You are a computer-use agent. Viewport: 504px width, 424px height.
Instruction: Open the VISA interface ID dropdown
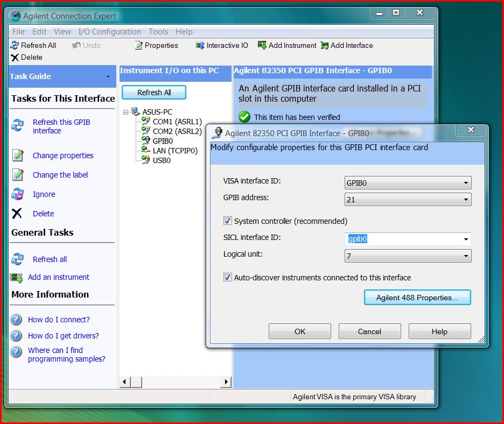pyautogui.click(x=465, y=183)
